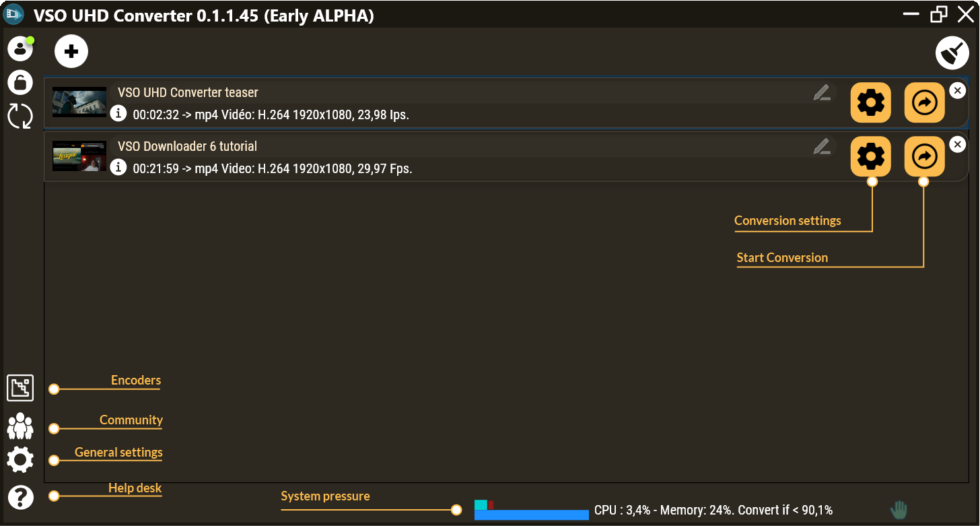Screen dimensions: 980x526
Task: Edit title of VSO UHD Converter teaser
Action: [821, 92]
